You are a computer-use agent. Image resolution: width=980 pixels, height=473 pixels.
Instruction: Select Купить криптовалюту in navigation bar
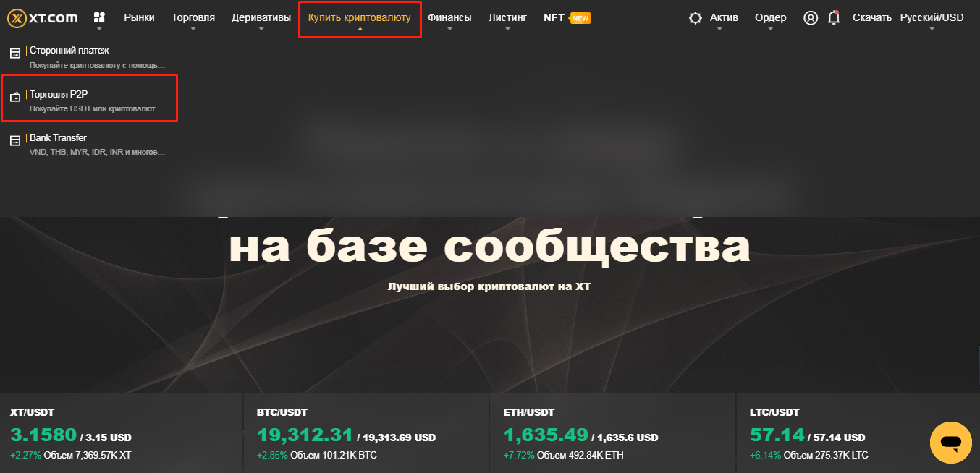(x=360, y=18)
